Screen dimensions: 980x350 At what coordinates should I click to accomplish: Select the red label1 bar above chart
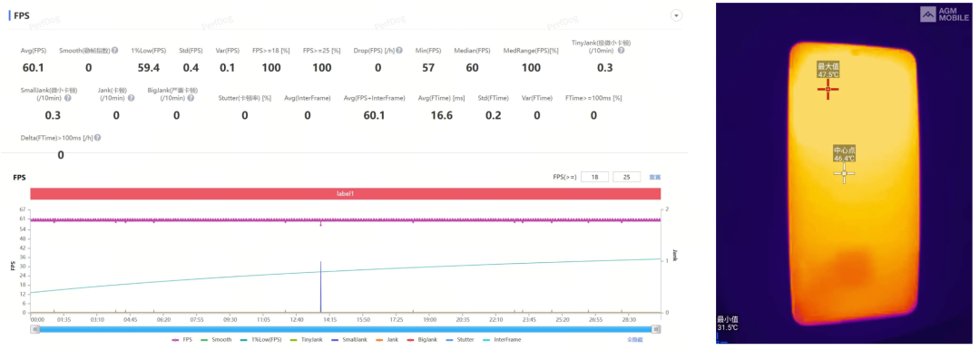click(x=345, y=194)
